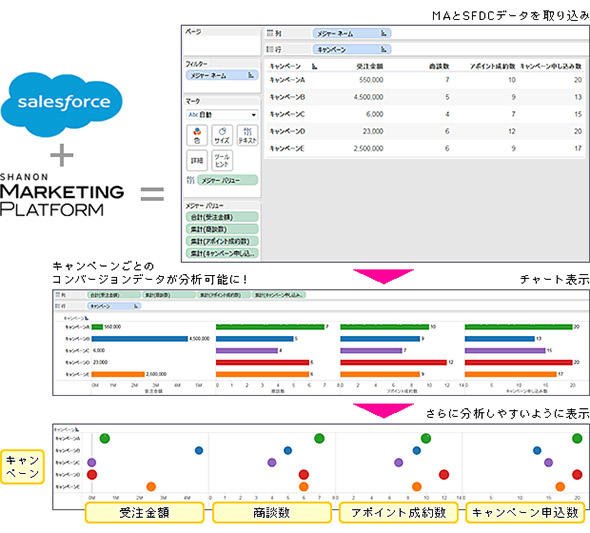Click the yellow キャンペーン side label box

(22, 466)
